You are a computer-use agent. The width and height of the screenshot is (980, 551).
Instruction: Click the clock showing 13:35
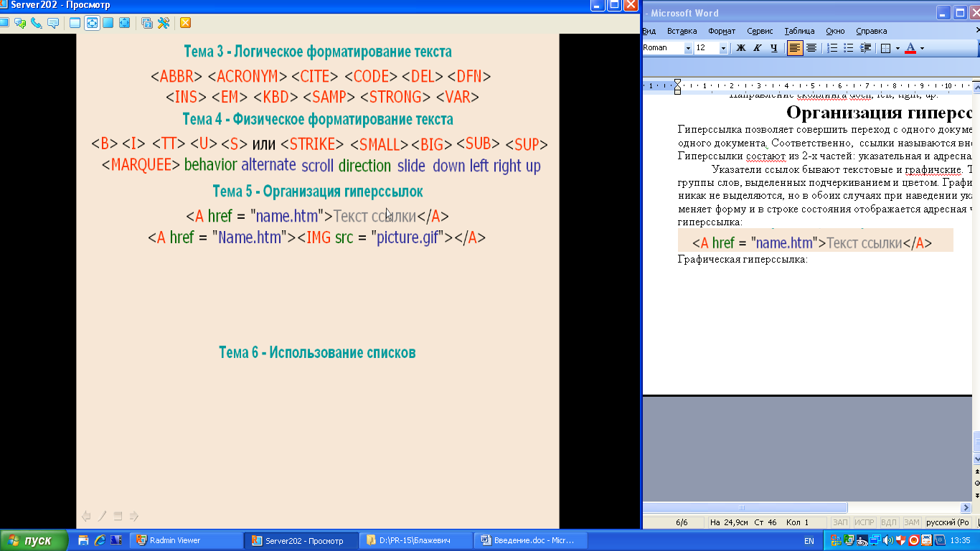pyautogui.click(x=960, y=540)
